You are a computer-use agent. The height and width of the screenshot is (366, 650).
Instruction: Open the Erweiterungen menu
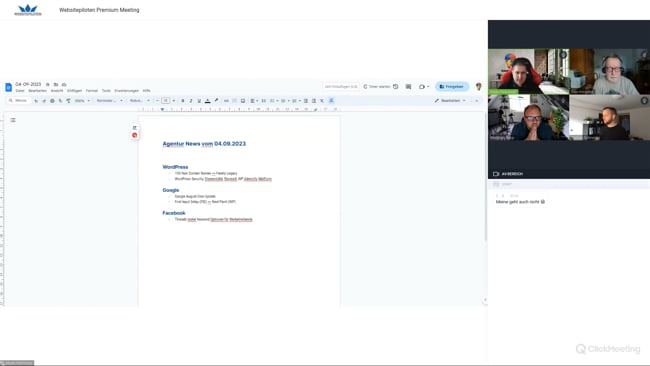click(126, 90)
